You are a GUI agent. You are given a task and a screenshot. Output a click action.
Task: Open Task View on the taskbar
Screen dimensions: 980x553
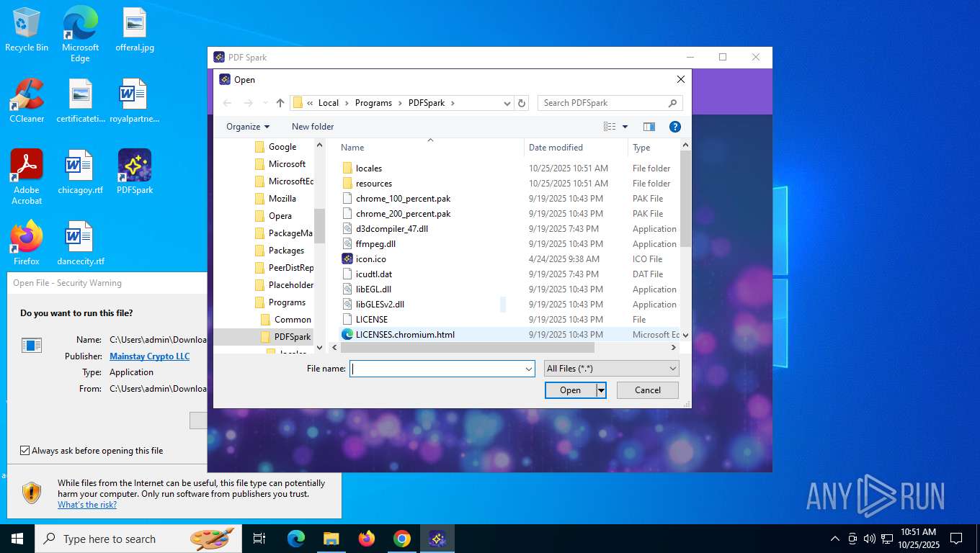(x=259, y=539)
